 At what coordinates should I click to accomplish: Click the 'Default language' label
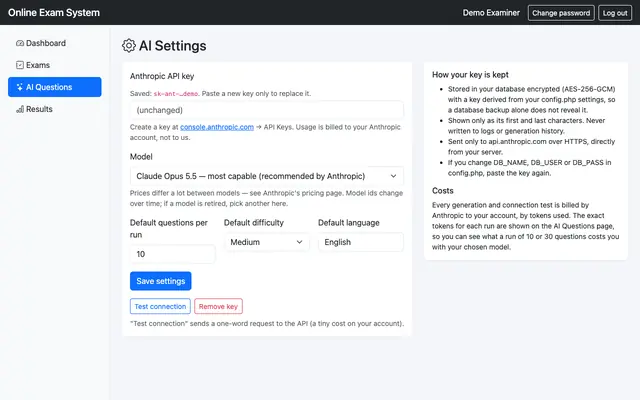[x=349, y=223]
